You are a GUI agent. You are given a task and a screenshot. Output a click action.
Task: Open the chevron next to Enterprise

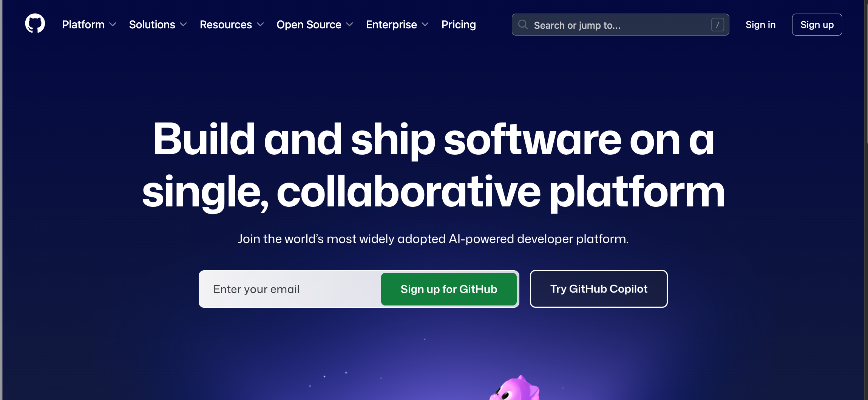[x=425, y=25]
